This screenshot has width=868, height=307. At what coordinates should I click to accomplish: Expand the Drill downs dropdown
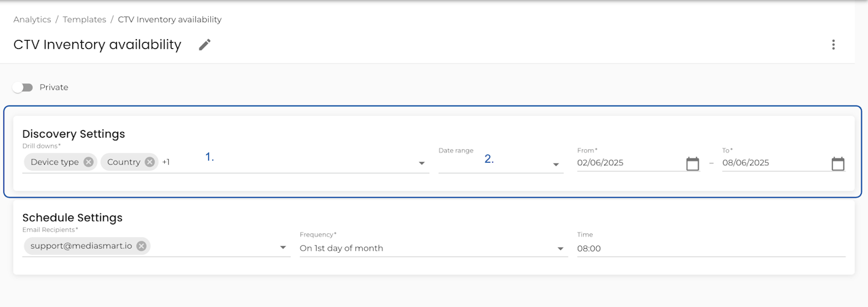[422, 163]
